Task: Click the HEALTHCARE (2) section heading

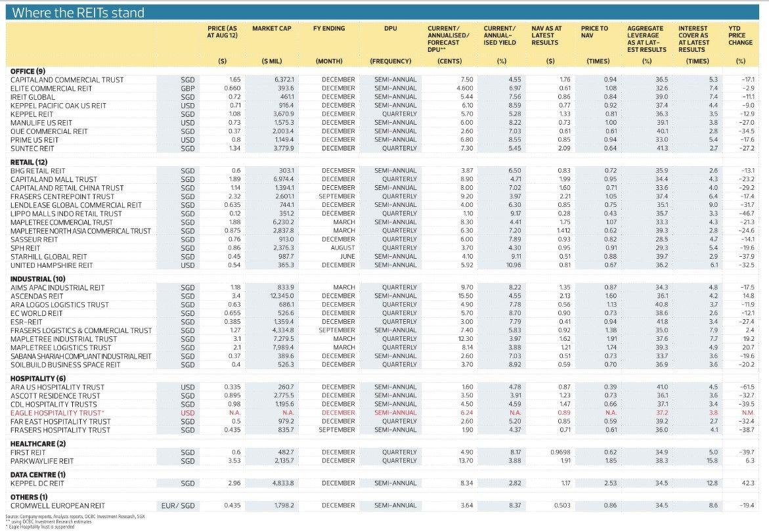Action: coord(35,444)
